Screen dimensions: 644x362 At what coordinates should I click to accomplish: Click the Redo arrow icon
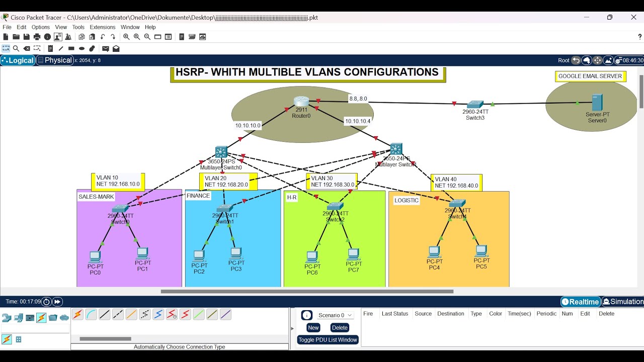[113, 37]
